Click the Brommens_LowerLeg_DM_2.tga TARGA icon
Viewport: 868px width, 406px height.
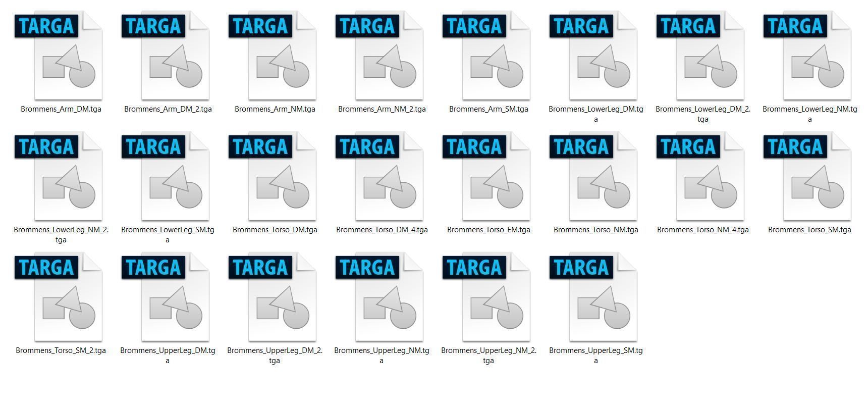(700, 56)
